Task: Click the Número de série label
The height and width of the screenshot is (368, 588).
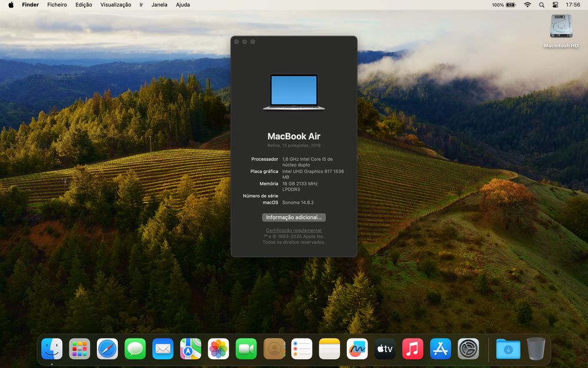Action: pos(260,196)
